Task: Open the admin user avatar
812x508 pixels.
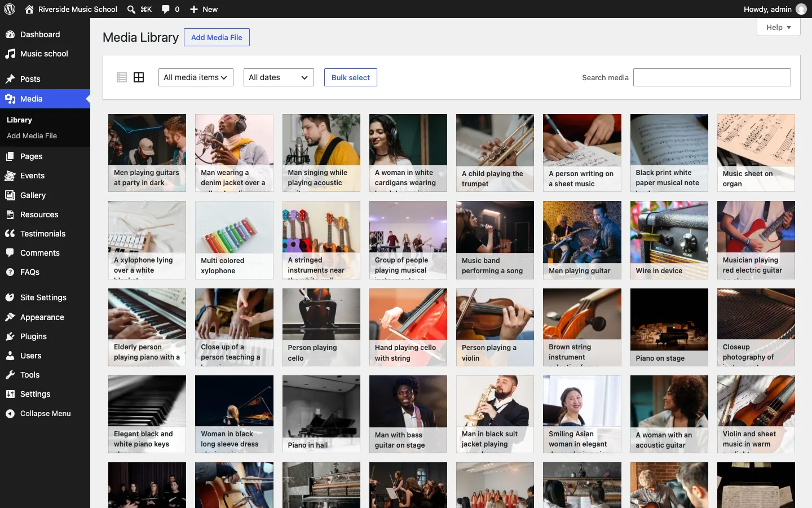Action: coord(801,9)
